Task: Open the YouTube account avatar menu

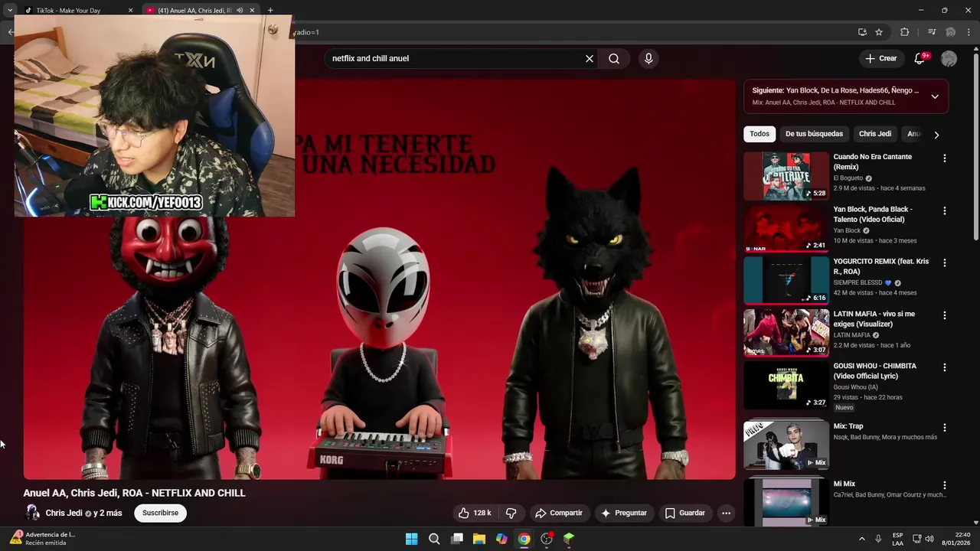Action: [x=949, y=58]
